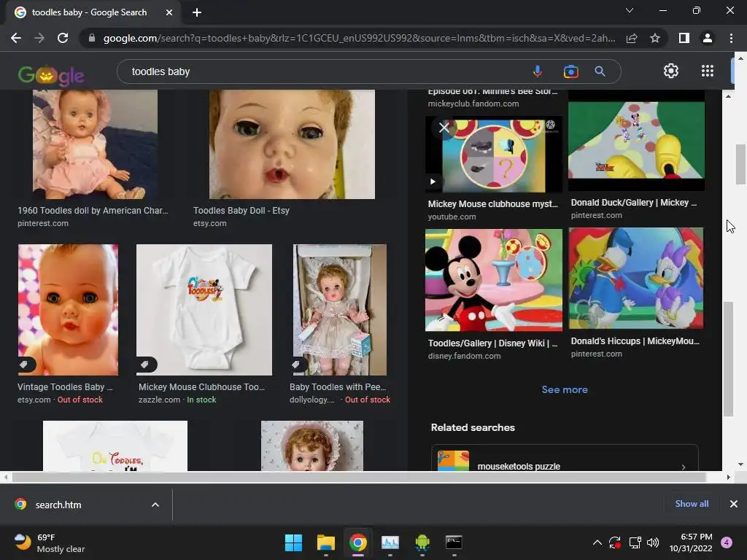
Task: Reload the current page
Action: coord(63,38)
